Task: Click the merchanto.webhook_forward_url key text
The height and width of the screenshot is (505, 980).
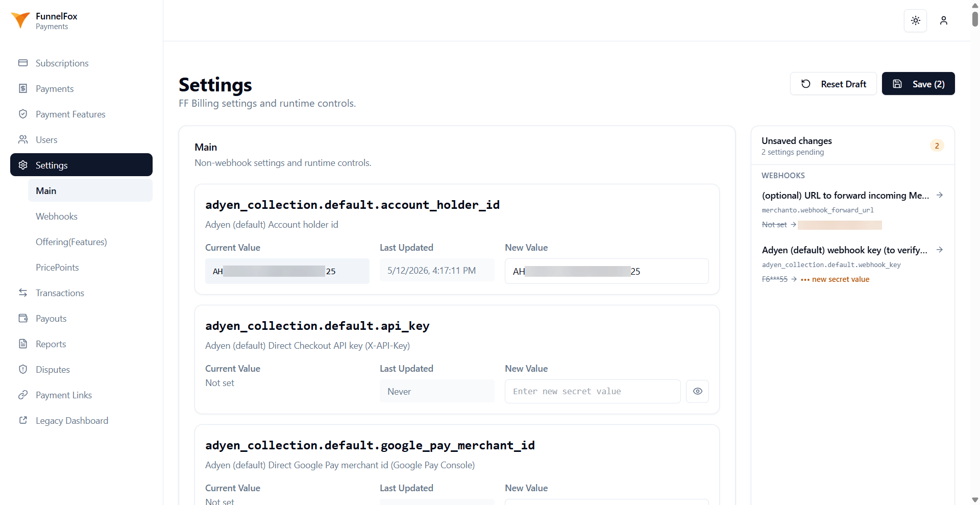Action: (818, 210)
